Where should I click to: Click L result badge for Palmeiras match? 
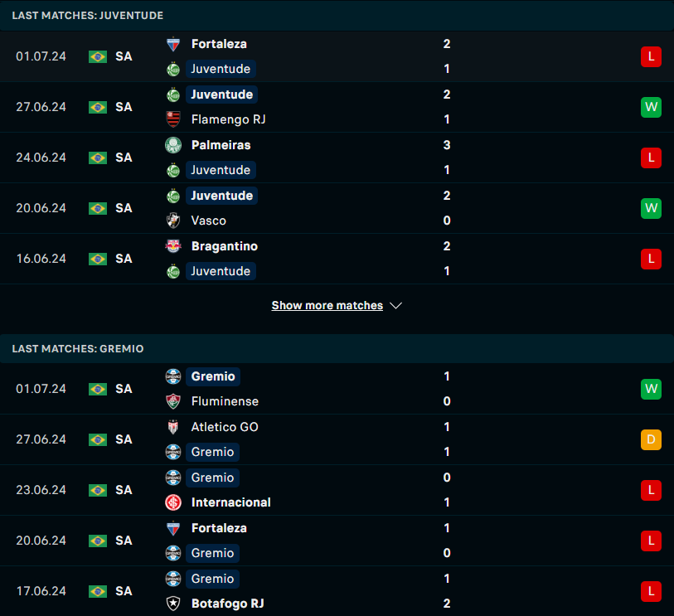click(651, 158)
